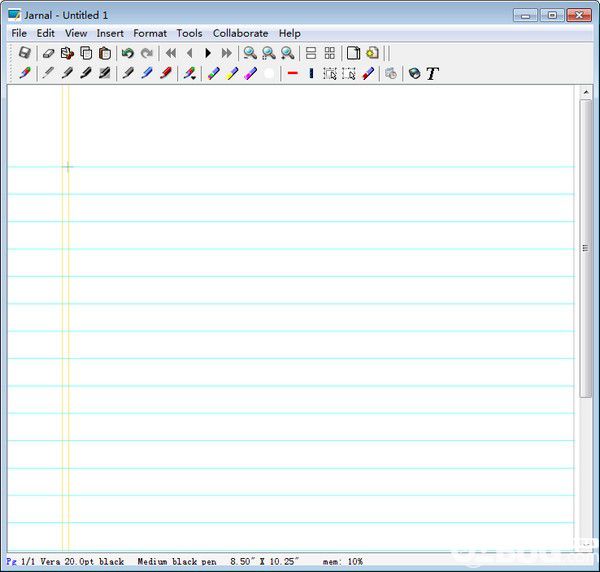Click 'Vera 20.0pt black' in status bar

82,561
